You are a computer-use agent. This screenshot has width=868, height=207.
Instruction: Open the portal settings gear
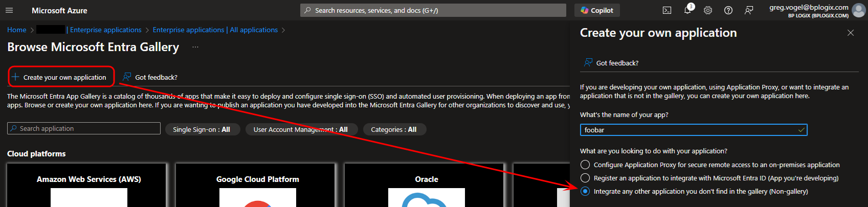[x=708, y=10]
